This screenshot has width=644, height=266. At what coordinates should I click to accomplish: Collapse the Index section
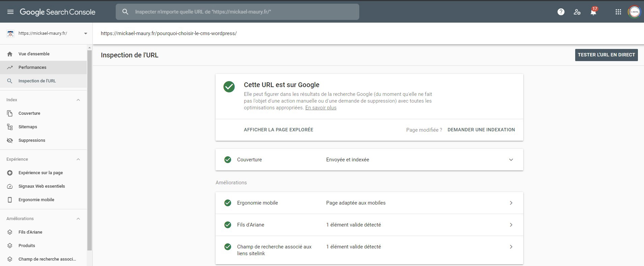tap(78, 100)
